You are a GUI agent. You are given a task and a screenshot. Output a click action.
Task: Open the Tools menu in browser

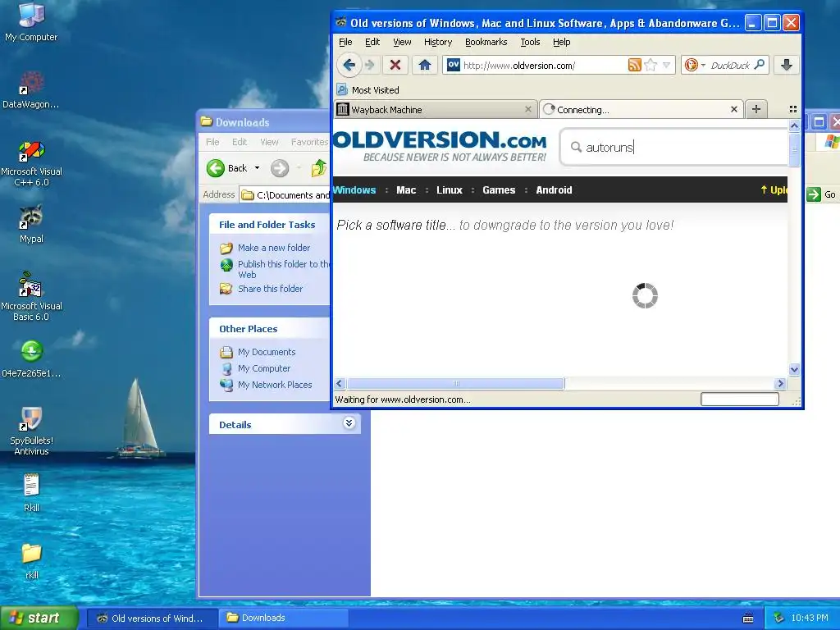(530, 42)
